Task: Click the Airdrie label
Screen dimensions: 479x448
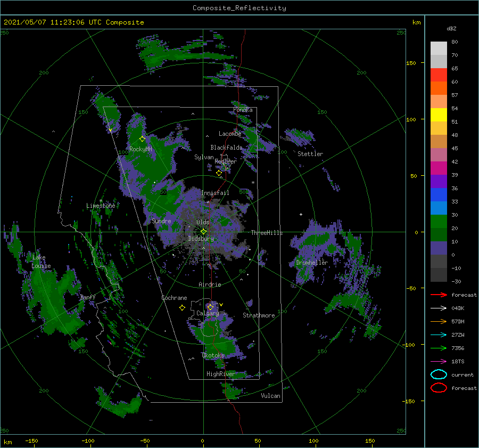Action: tap(210, 284)
